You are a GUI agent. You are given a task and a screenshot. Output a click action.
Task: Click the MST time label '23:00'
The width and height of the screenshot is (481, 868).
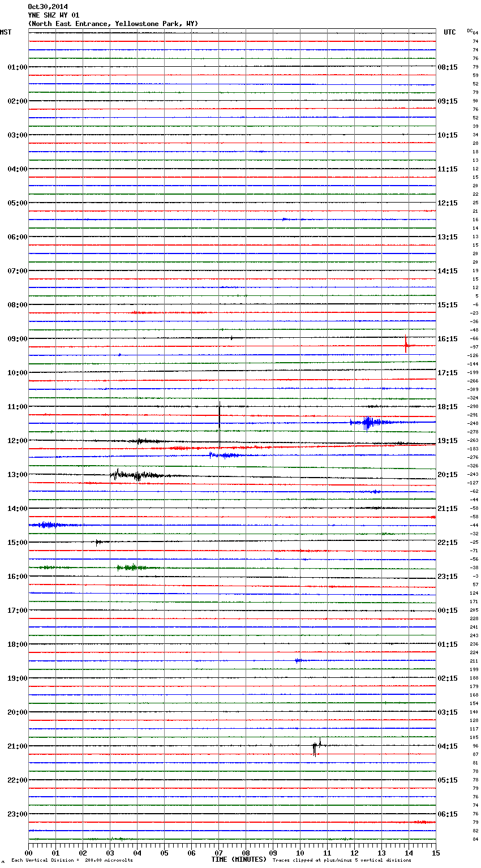pos(18,814)
